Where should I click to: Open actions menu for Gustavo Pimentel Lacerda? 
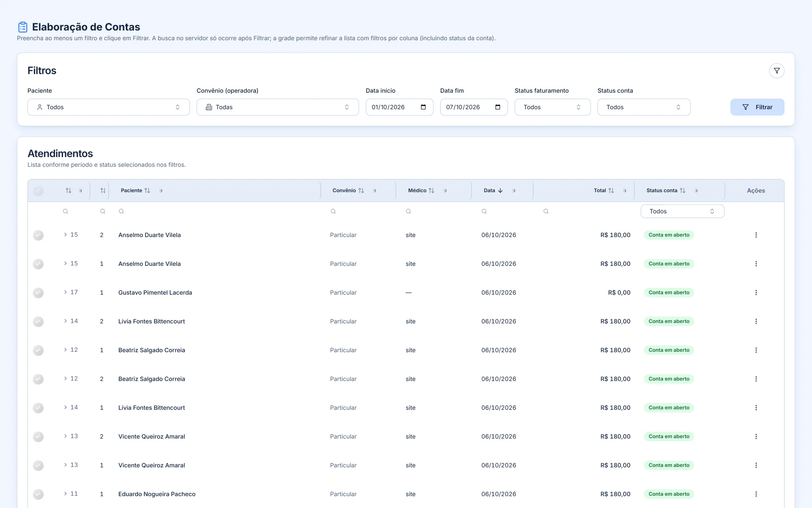tap(756, 293)
